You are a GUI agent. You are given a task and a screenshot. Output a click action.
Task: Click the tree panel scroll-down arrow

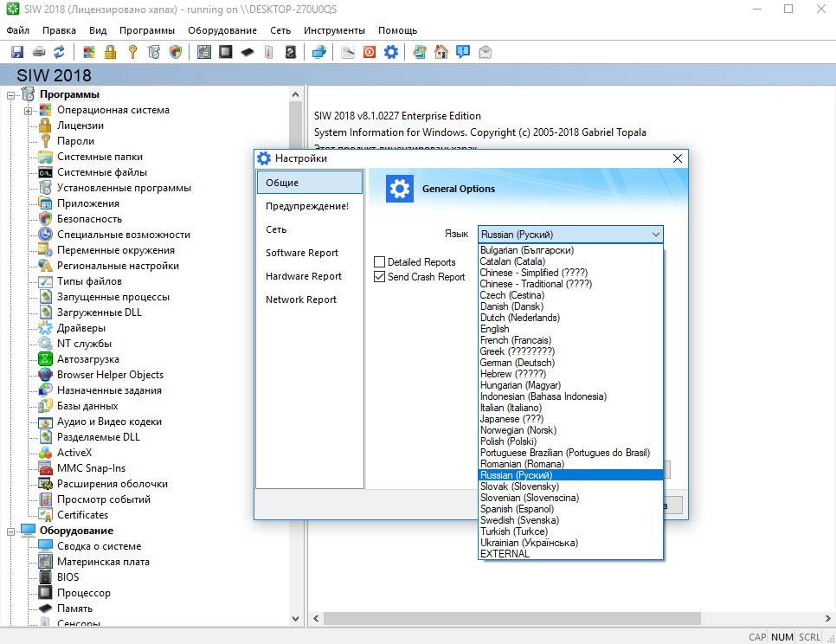pos(295,619)
